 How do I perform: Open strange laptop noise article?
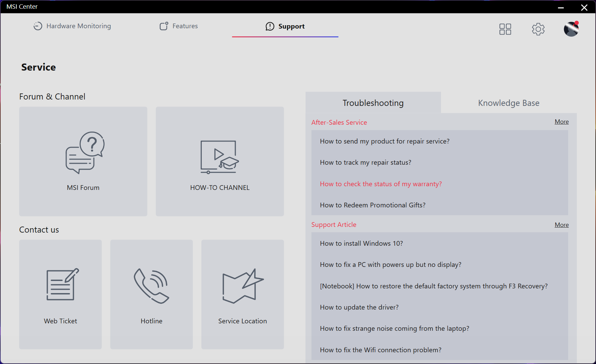coord(440,328)
